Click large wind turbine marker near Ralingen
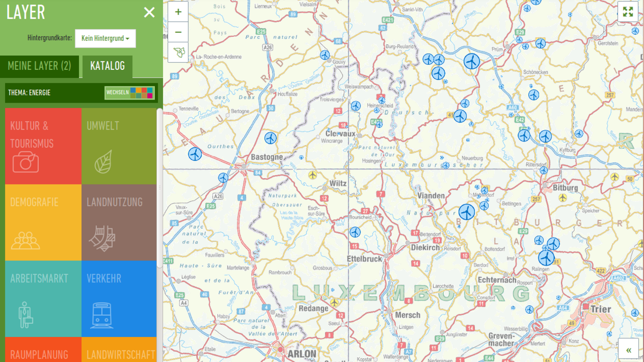Viewport: 644px width, 362px height. (x=546, y=258)
